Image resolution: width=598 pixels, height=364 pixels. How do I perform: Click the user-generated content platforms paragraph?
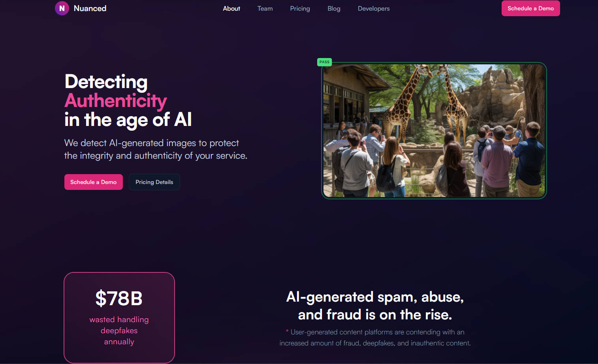pos(375,338)
